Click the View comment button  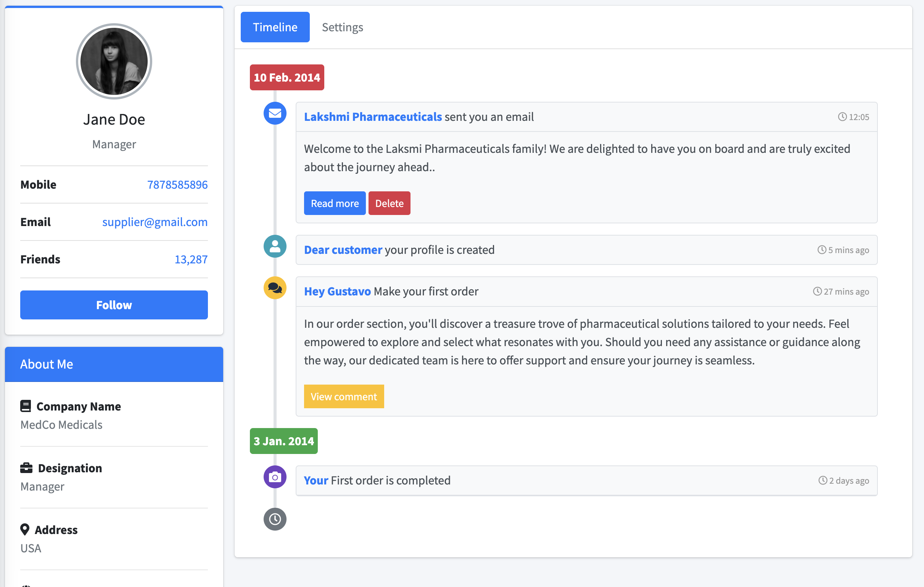[x=344, y=396]
